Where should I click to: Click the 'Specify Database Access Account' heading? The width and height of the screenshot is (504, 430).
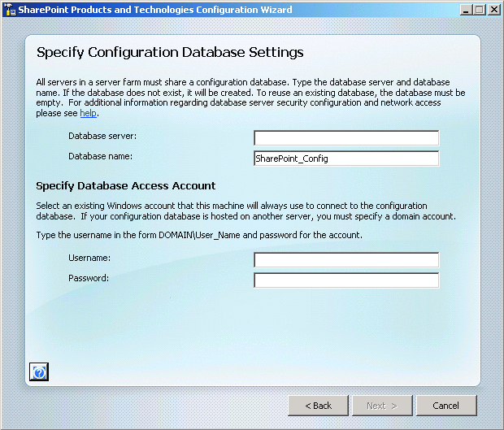126,186
